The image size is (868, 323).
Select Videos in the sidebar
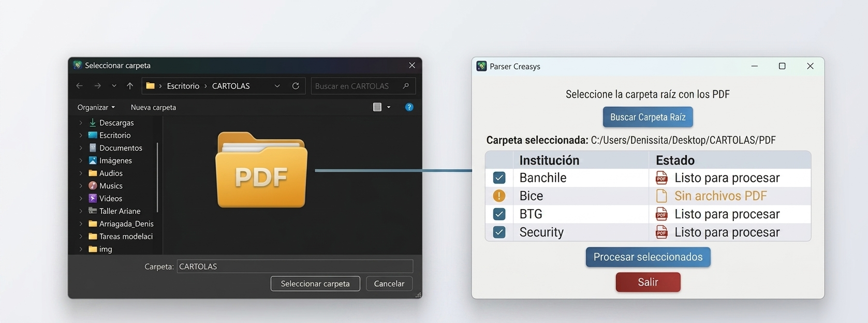(x=111, y=198)
